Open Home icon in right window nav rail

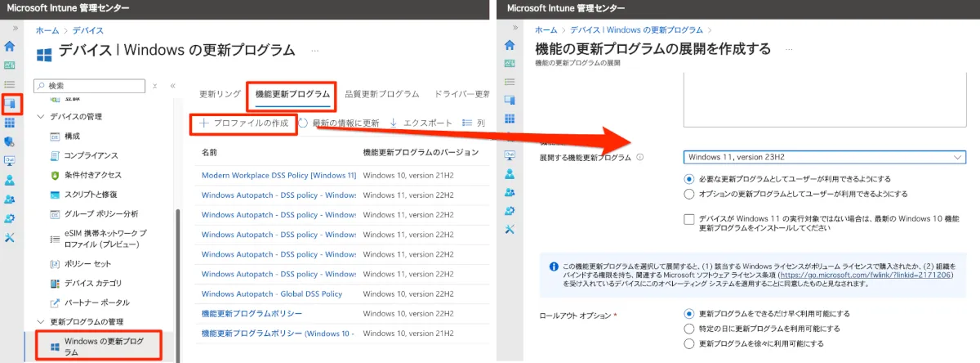[510, 45]
